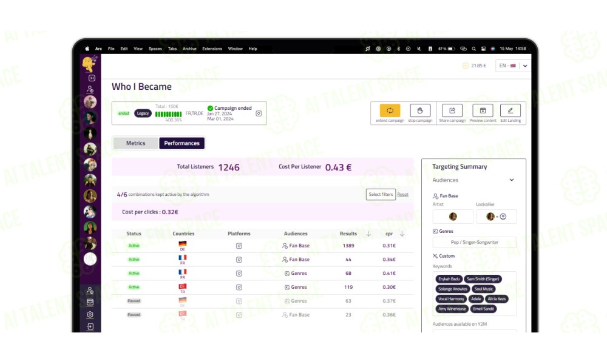Screen dimensions: 607x364
Task: Open the Apple menu icon
Action: click(87, 49)
